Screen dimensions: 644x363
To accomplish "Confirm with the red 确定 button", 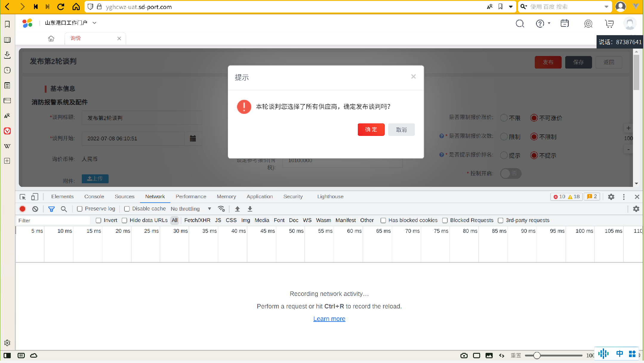I will pyautogui.click(x=371, y=130).
